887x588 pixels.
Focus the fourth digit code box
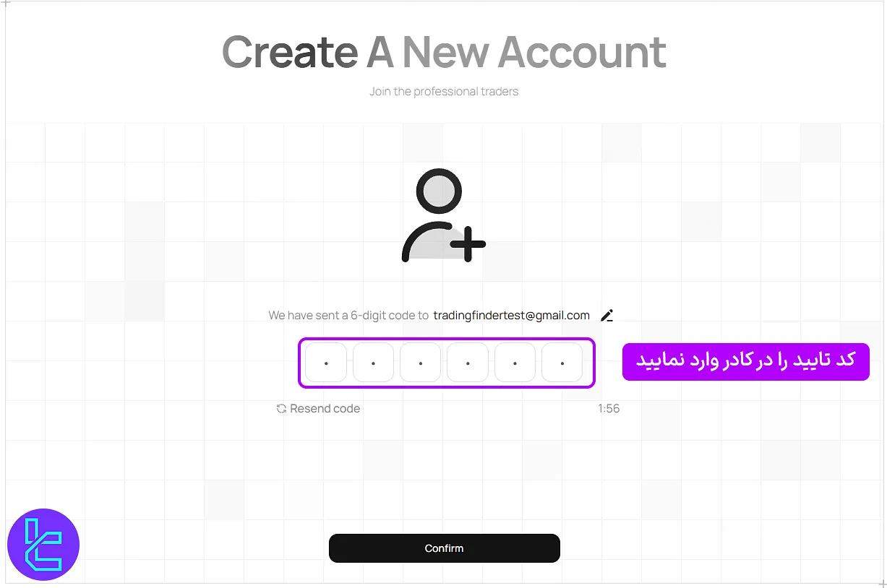coord(468,363)
